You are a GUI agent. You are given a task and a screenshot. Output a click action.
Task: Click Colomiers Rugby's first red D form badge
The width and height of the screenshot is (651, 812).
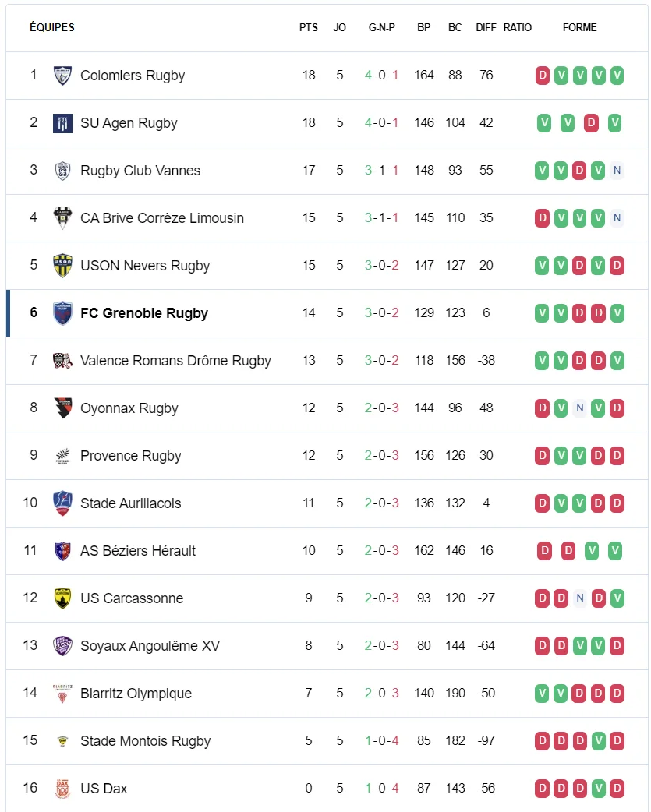(543, 76)
